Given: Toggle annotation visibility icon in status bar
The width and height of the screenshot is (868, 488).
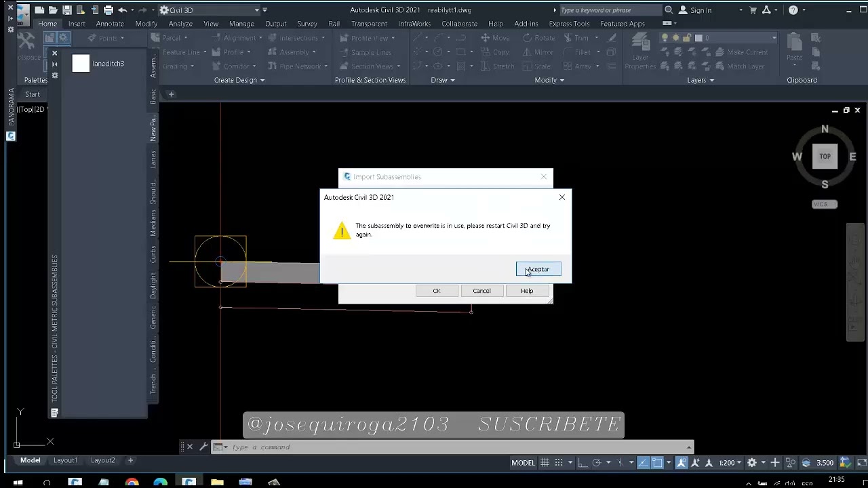Looking at the screenshot, I should [x=682, y=463].
